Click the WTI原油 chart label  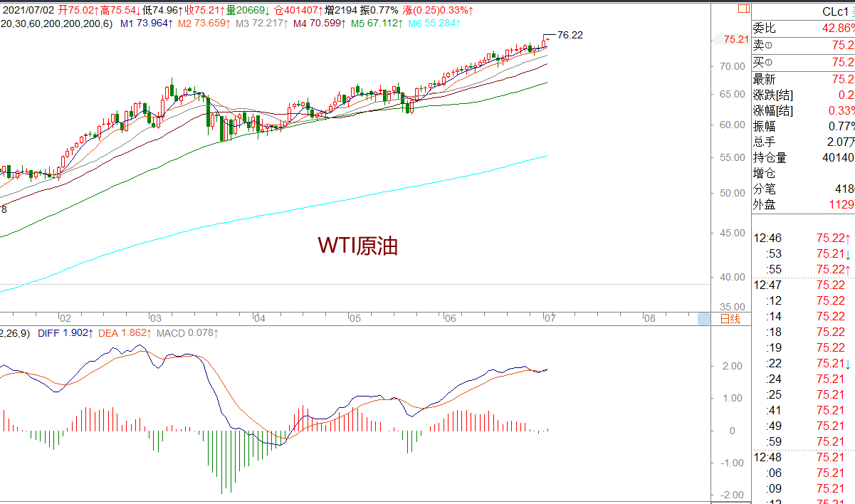tap(357, 246)
